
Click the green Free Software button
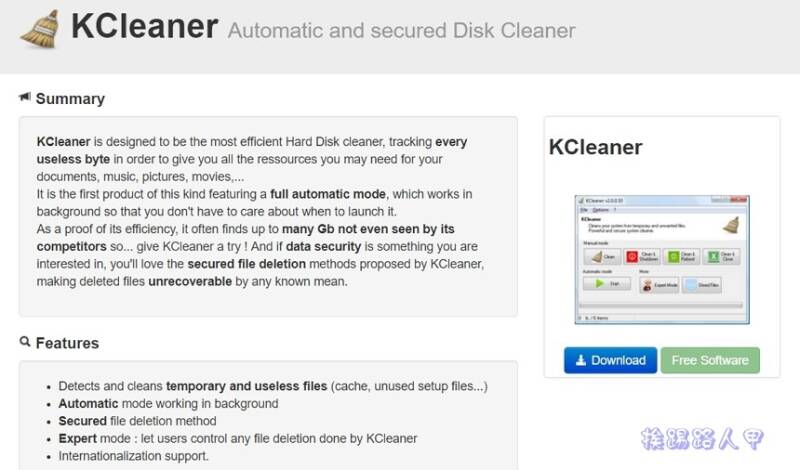click(710, 360)
